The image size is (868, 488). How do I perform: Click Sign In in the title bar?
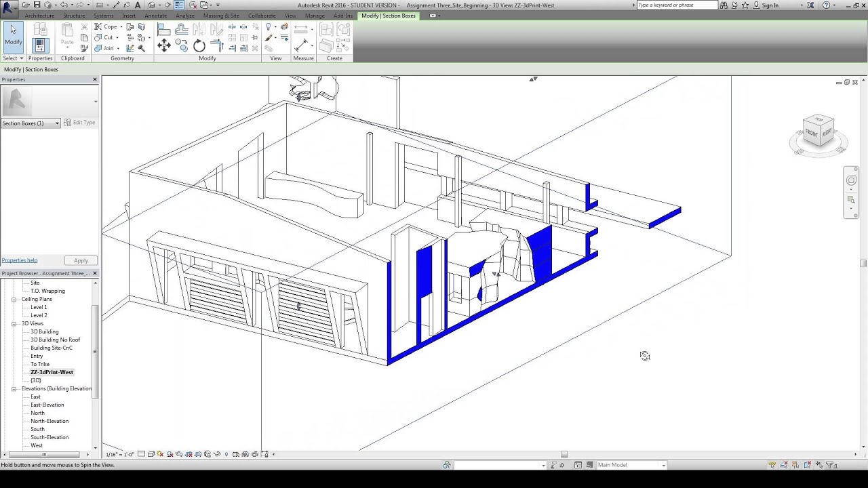[x=770, y=5]
